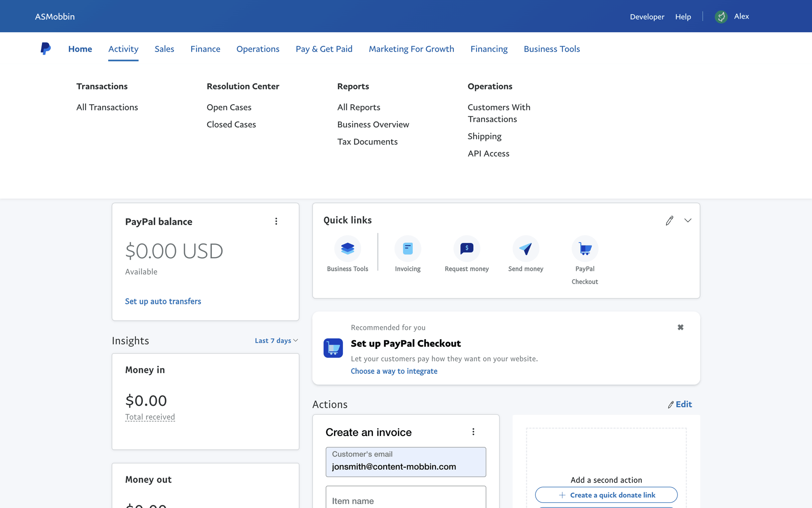Select the Activity menu tab
This screenshot has height=508, width=812.
point(123,49)
